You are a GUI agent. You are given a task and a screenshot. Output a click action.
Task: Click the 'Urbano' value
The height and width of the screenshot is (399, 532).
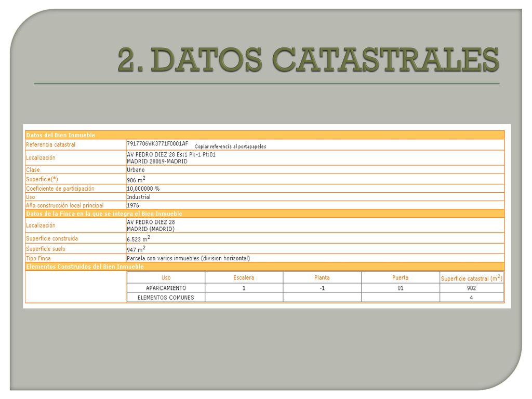tap(136, 170)
